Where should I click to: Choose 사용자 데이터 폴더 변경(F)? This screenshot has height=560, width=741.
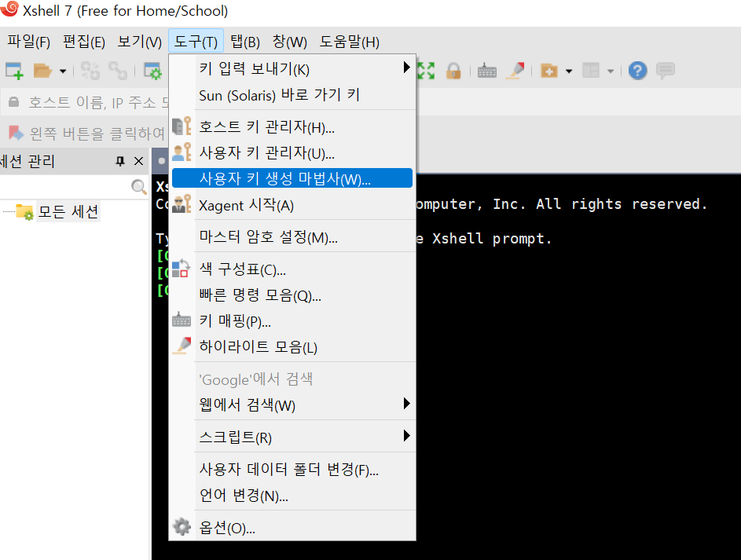[x=292, y=470]
